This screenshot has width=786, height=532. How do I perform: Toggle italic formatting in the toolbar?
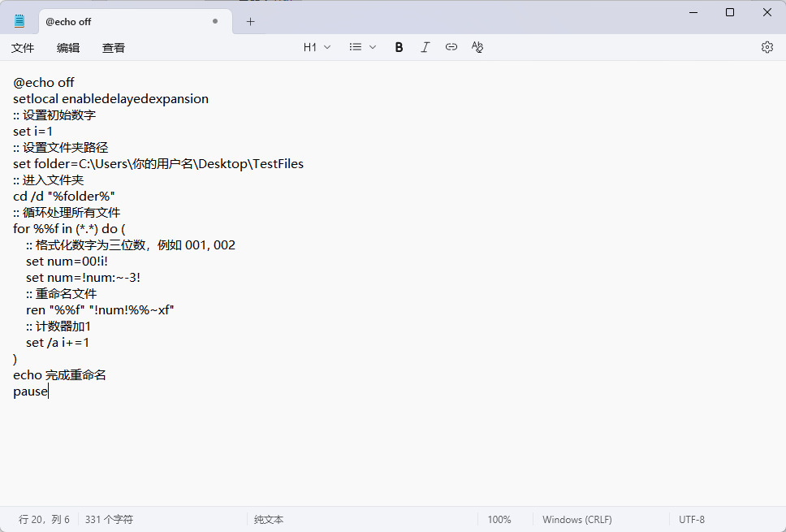[425, 47]
